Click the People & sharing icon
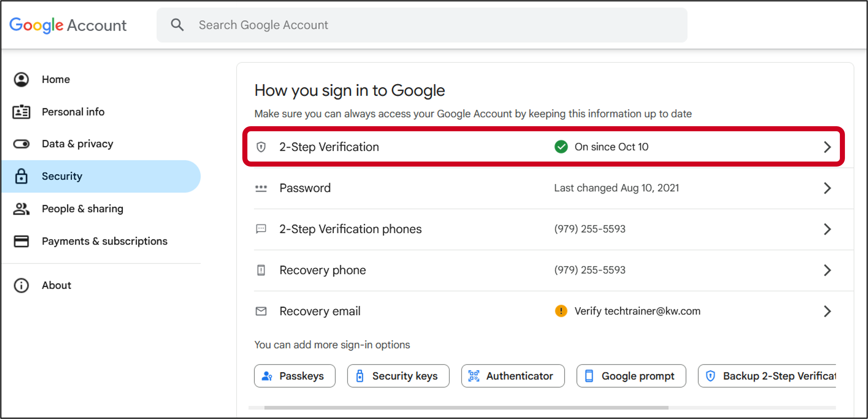The image size is (868, 419). point(21,209)
